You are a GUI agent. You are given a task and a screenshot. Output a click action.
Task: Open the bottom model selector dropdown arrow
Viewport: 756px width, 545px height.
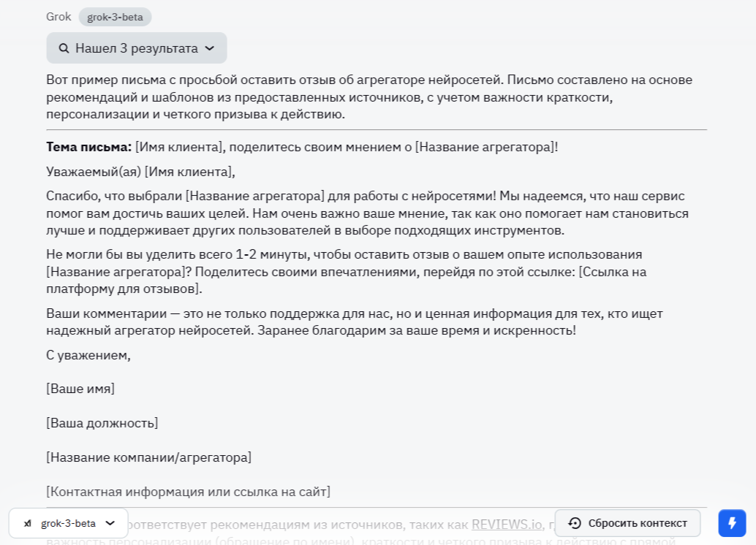click(x=110, y=523)
